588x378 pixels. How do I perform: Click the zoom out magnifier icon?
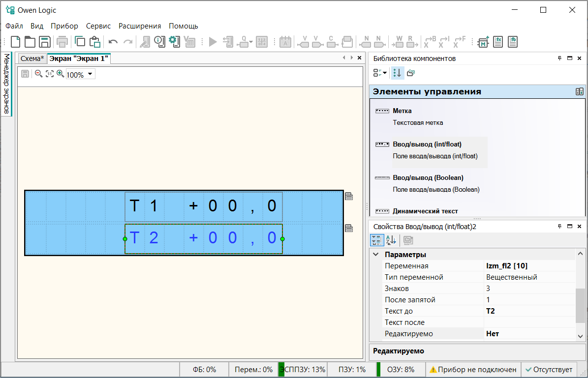click(x=38, y=74)
